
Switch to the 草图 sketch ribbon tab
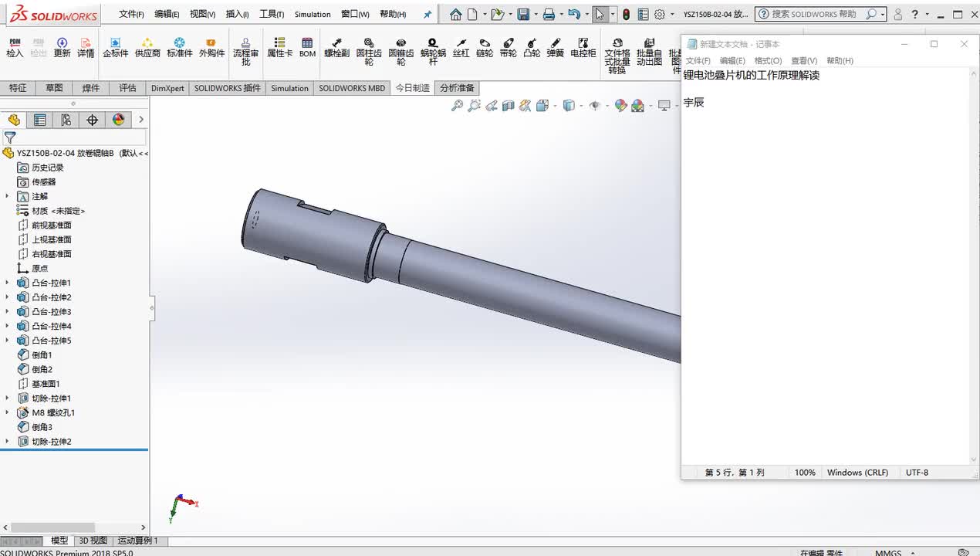[x=54, y=88]
